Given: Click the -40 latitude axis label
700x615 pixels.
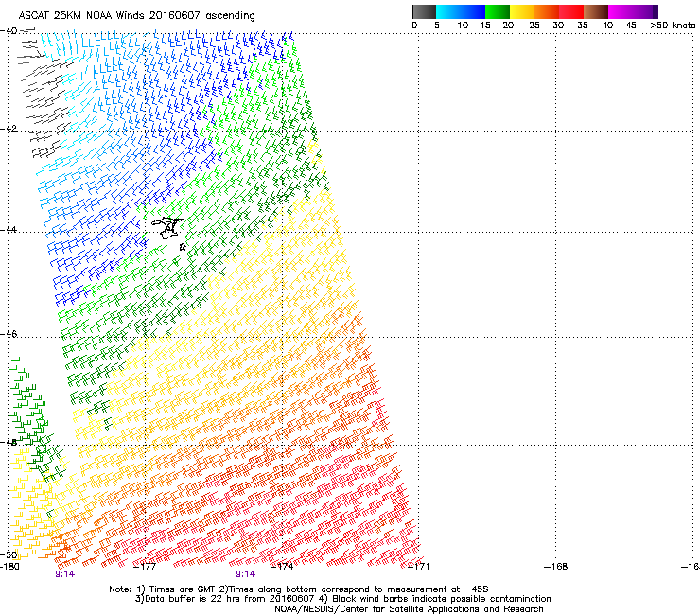Looking at the screenshot, I should click(9, 31).
